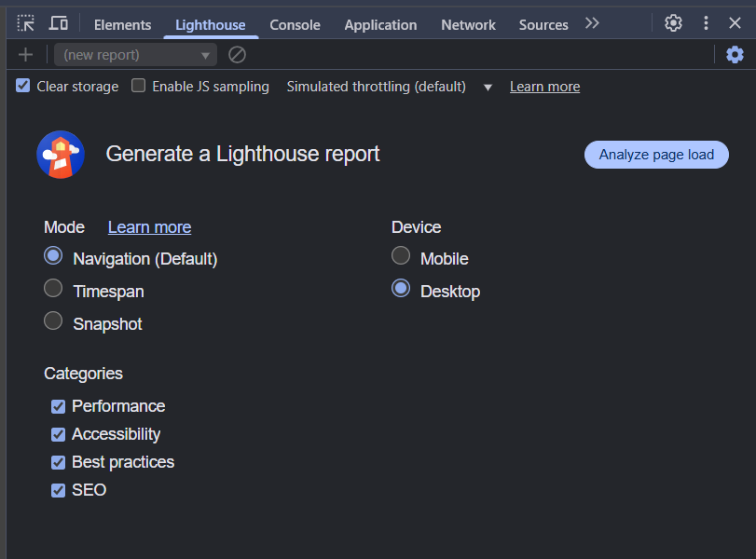This screenshot has height=559, width=756.
Task: Click the Generate a Lighthouse report heading
Action: (242, 155)
